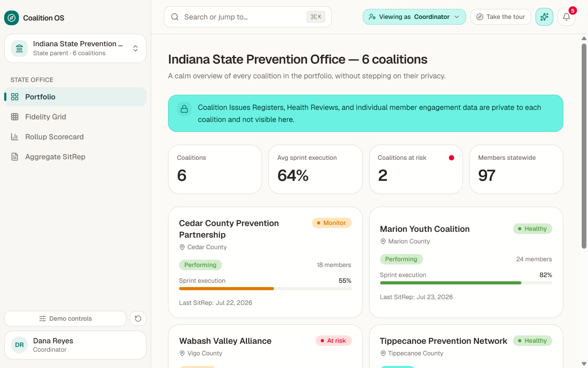Click the state office building icon

coord(20,48)
